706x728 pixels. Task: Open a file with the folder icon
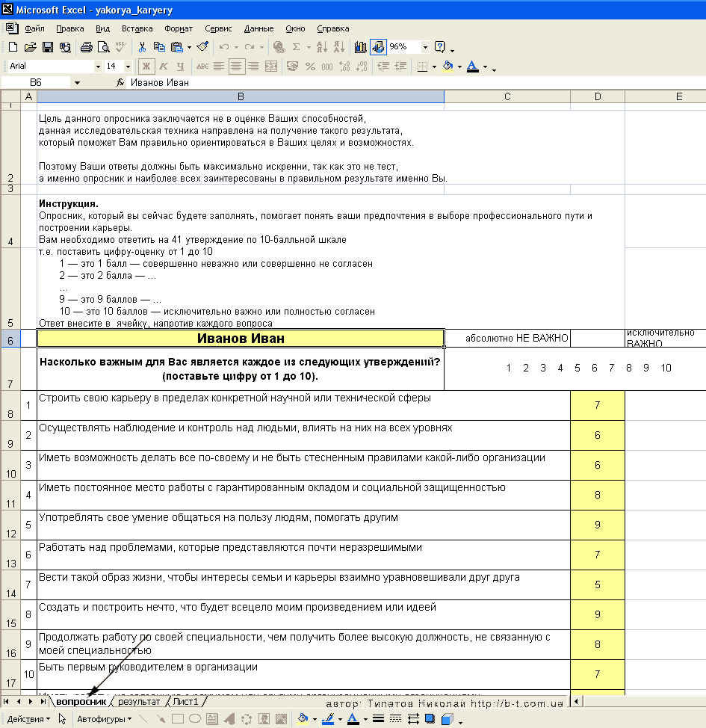pyautogui.click(x=30, y=47)
